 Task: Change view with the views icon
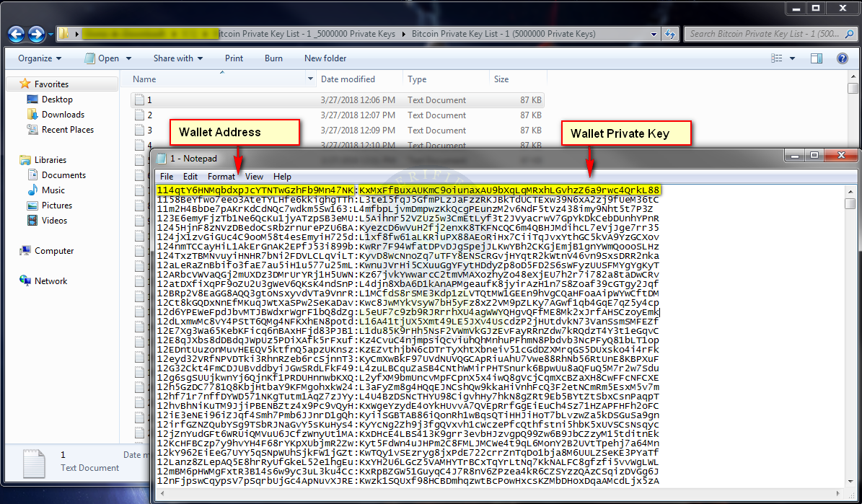[777, 58]
